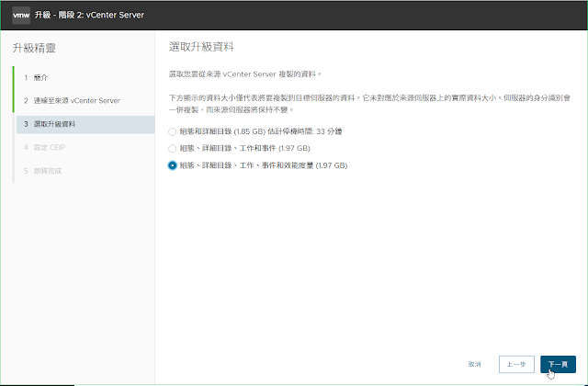Click the 升級精靈 sidebar title
588x386 pixels.
pos(34,48)
